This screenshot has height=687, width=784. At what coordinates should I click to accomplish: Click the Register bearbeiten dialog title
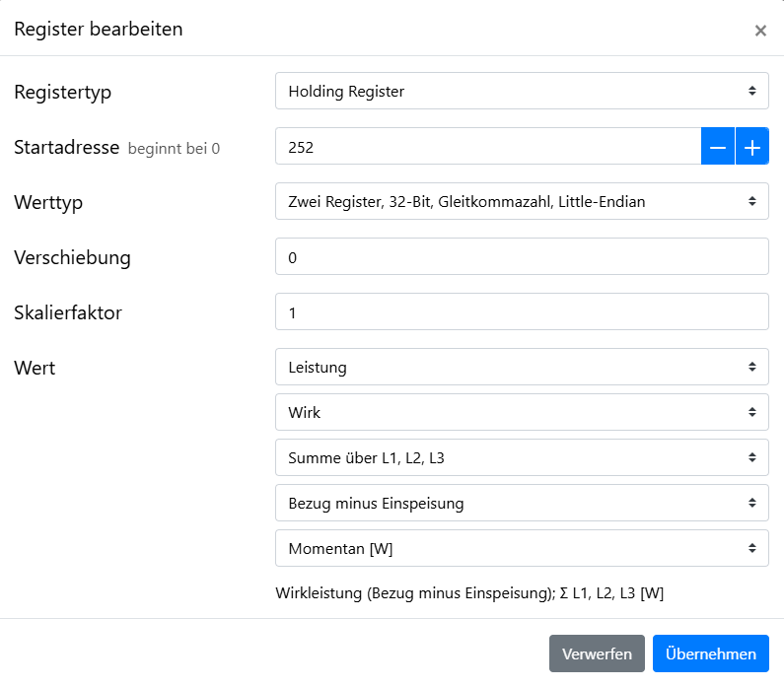[x=99, y=30]
